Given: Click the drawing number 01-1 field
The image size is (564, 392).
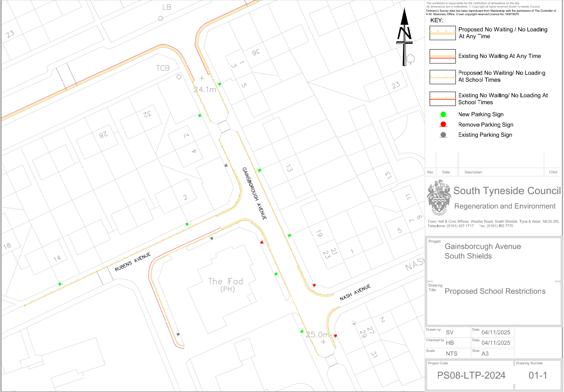Looking at the screenshot, I should [538, 376].
